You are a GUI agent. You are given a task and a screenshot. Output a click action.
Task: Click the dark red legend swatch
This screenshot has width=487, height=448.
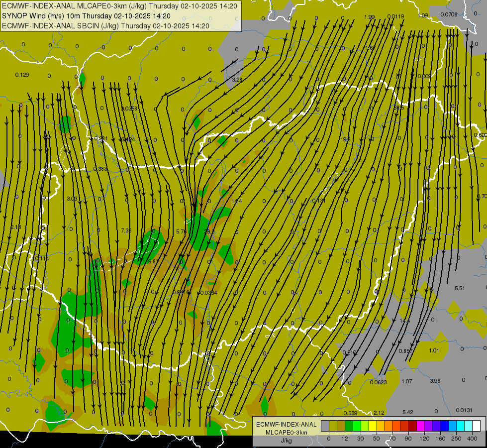click(412, 426)
